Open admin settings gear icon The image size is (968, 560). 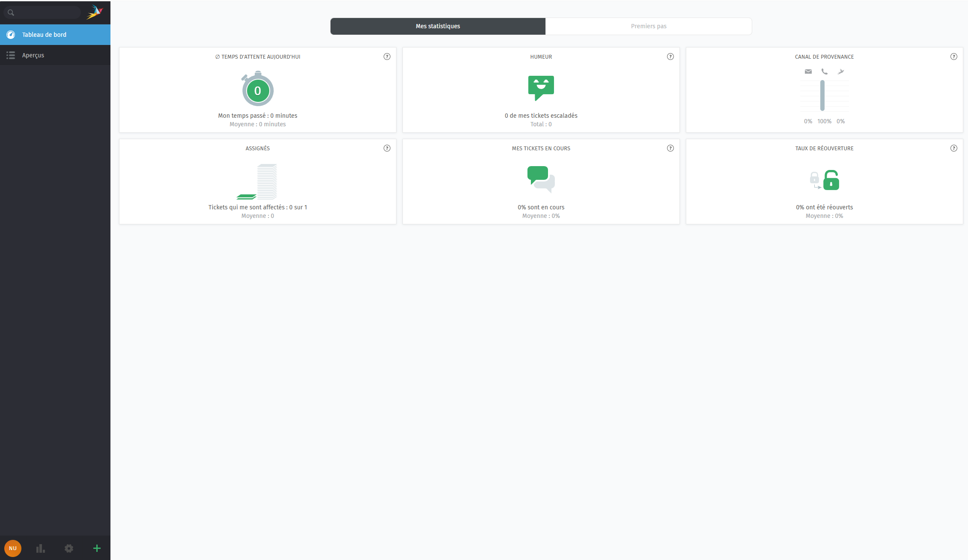point(69,548)
